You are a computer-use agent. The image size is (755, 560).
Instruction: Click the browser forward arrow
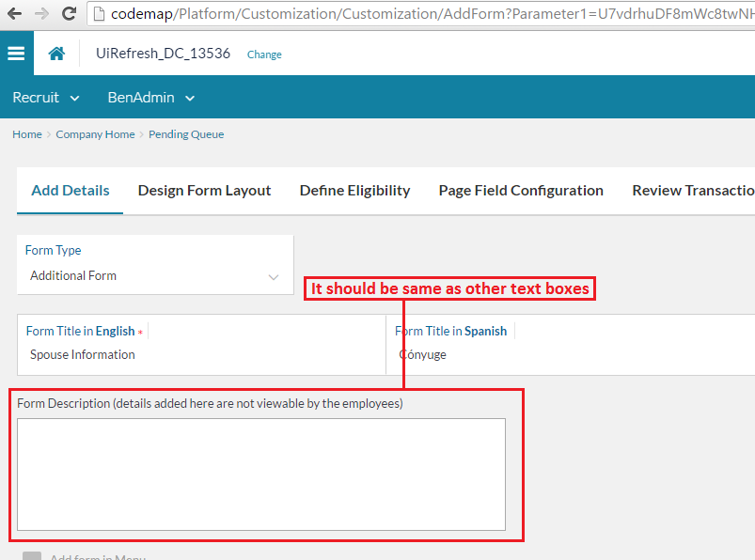[x=41, y=14]
